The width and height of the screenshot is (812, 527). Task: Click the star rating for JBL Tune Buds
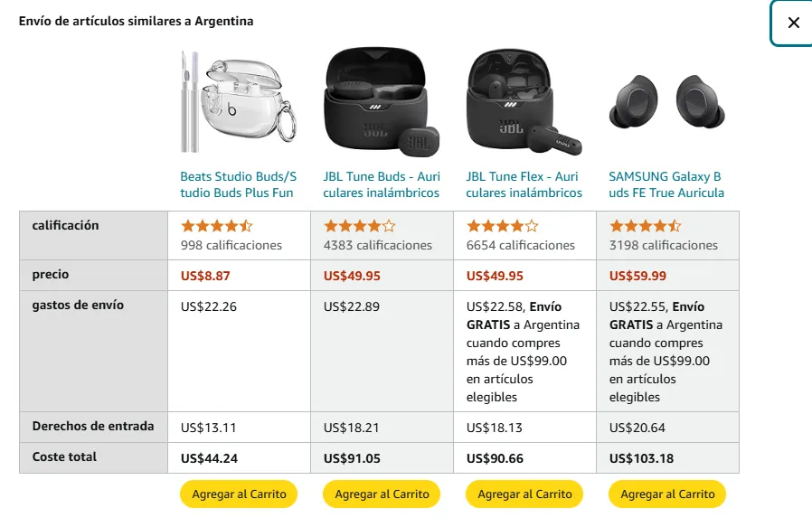[360, 226]
